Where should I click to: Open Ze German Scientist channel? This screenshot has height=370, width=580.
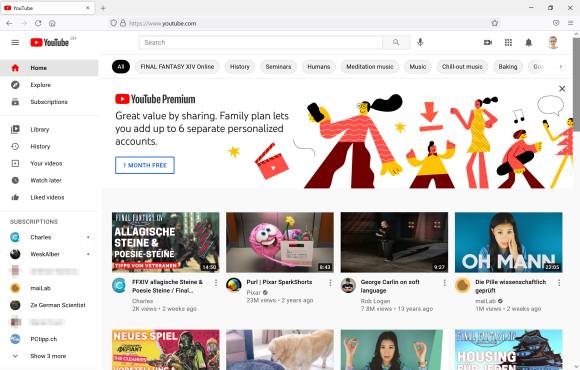click(x=49, y=305)
